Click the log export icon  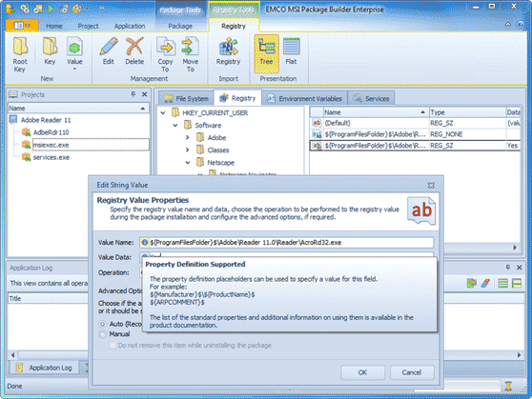tap(471, 283)
